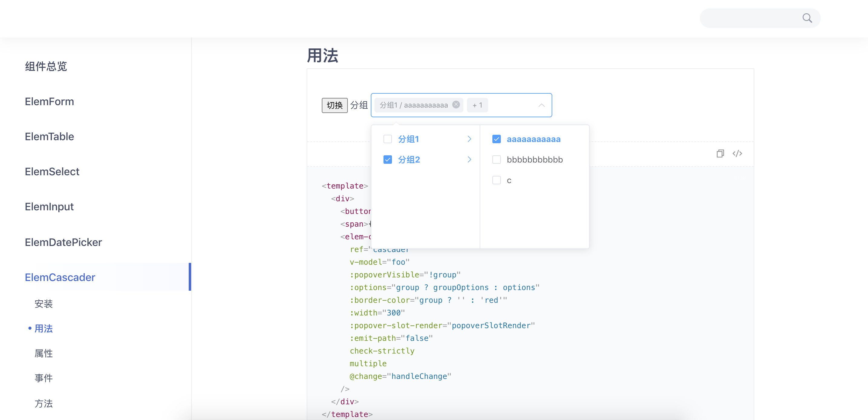Jump to the 方法 section

point(44,403)
